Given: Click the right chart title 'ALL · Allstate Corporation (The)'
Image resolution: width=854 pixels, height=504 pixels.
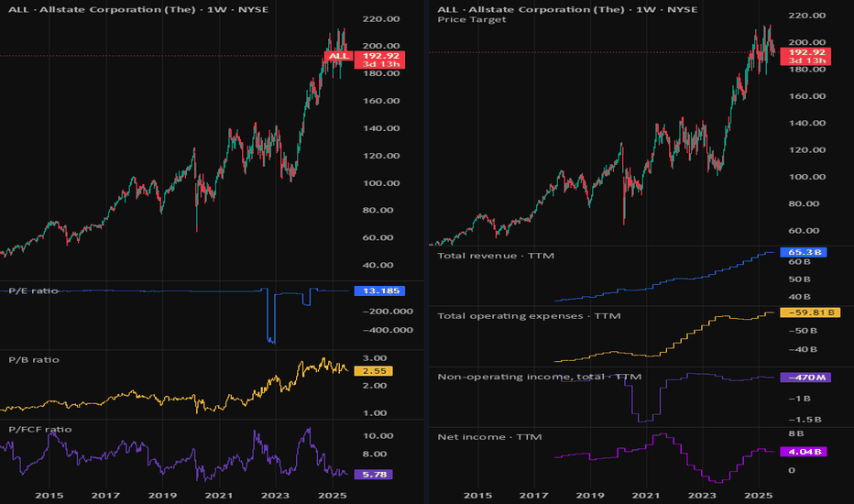Looking at the screenshot, I should (531, 9).
